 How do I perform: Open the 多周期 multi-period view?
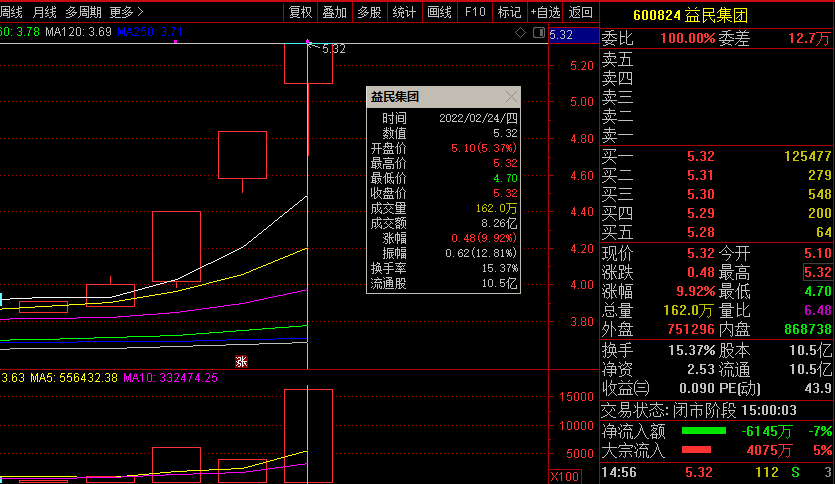tap(83, 12)
